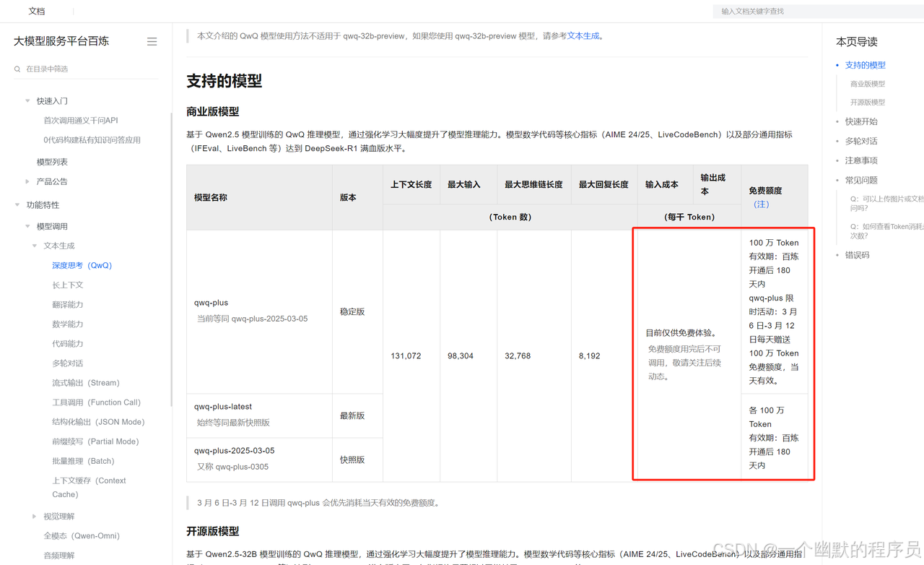Expand the 视觉理解 section arrow

(35, 517)
